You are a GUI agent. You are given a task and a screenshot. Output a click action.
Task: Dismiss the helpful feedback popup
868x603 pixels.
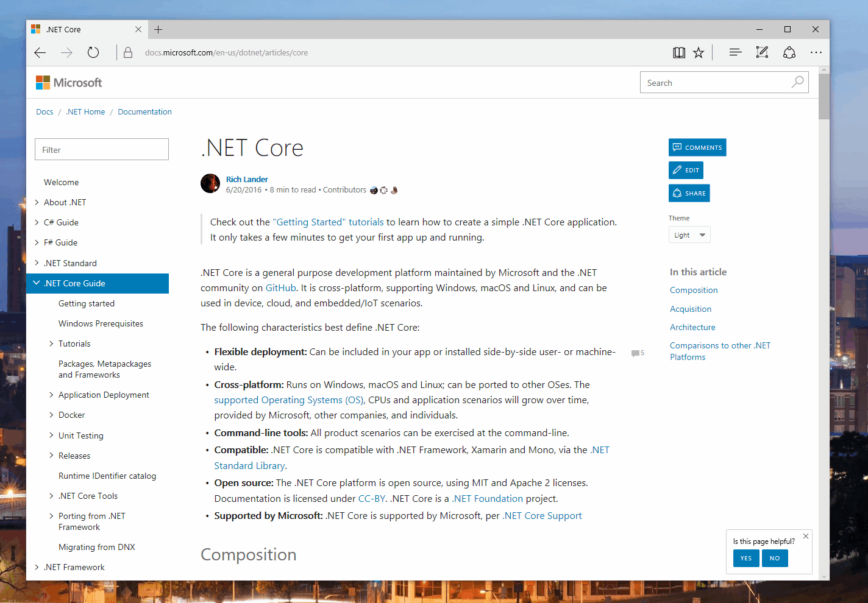coord(806,536)
